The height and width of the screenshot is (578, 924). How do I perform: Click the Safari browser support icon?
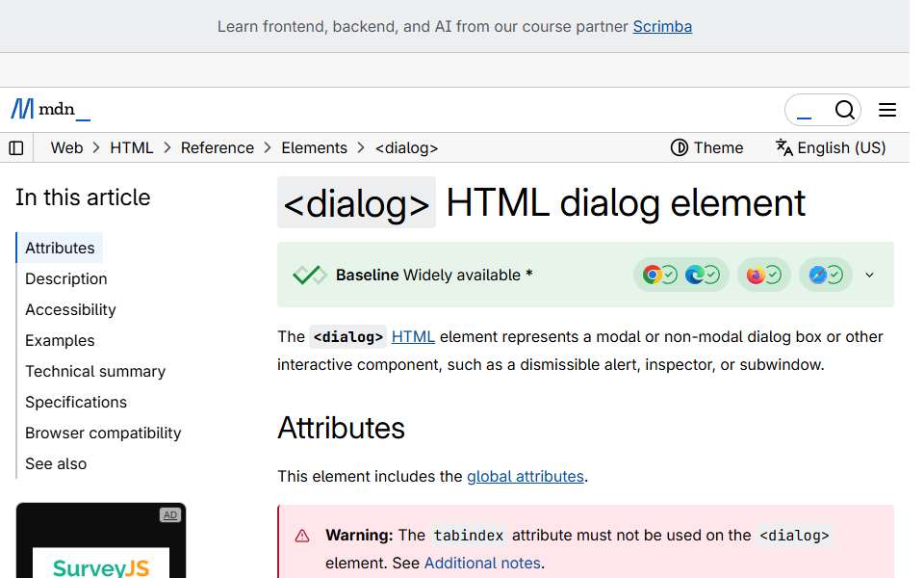click(x=817, y=275)
